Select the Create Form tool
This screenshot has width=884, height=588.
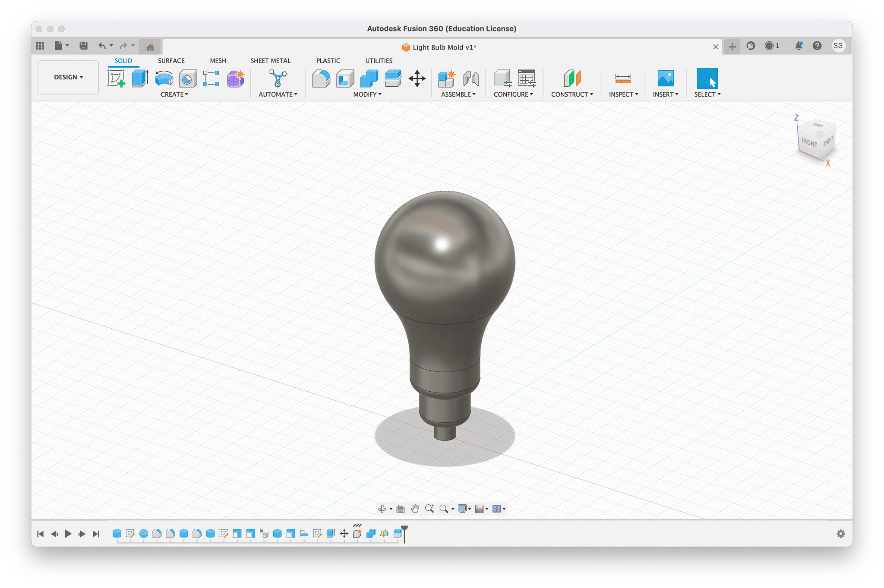[x=236, y=79]
